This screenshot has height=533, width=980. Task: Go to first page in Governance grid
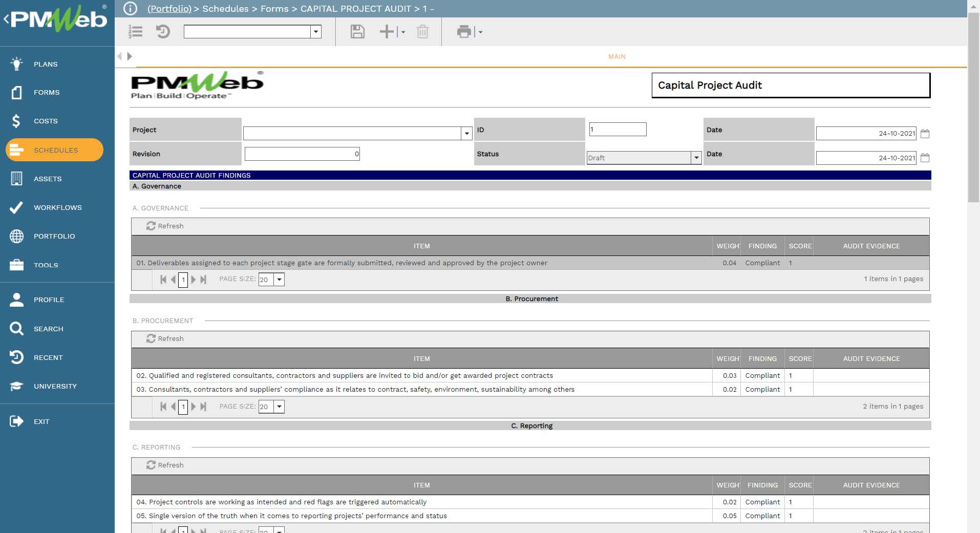coord(163,280)
